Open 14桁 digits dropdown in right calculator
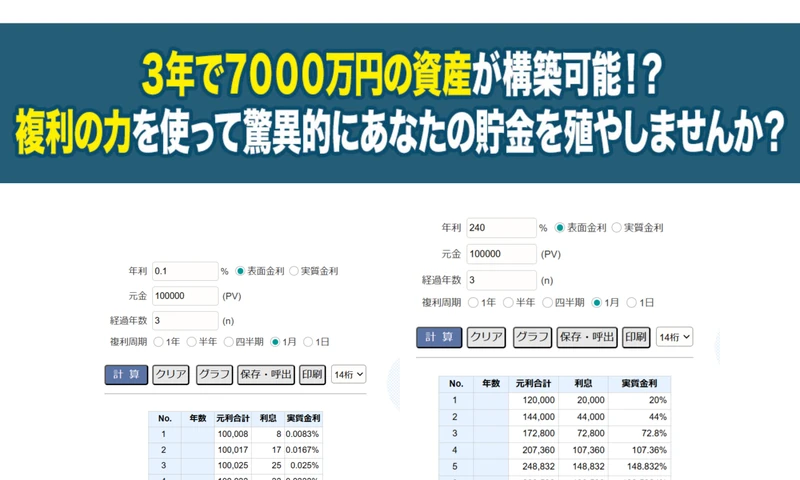This screenshot has height=480, width=800. click(674, 337)
